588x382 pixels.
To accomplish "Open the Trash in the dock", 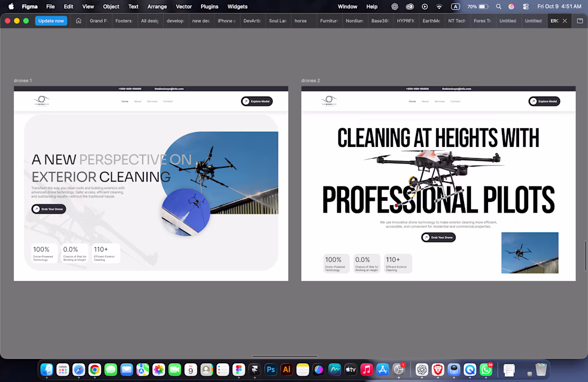I will (x=541, y=370).
